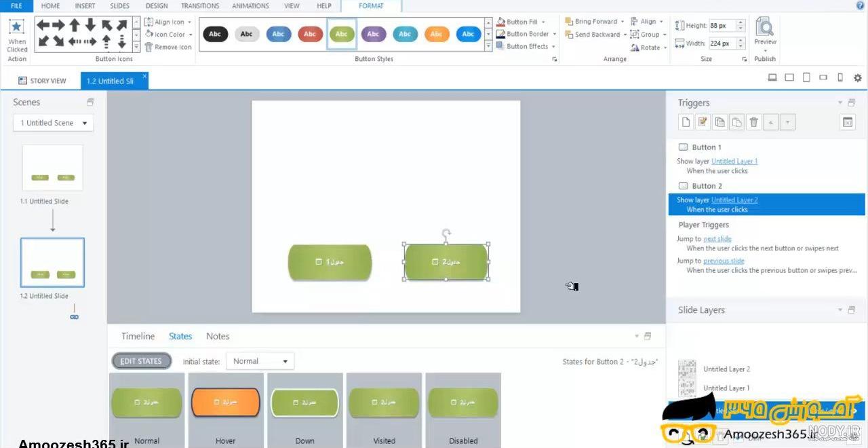This screenshot has width=868, height=448.
Task: Click the next slide link
Action: [717, 239]
